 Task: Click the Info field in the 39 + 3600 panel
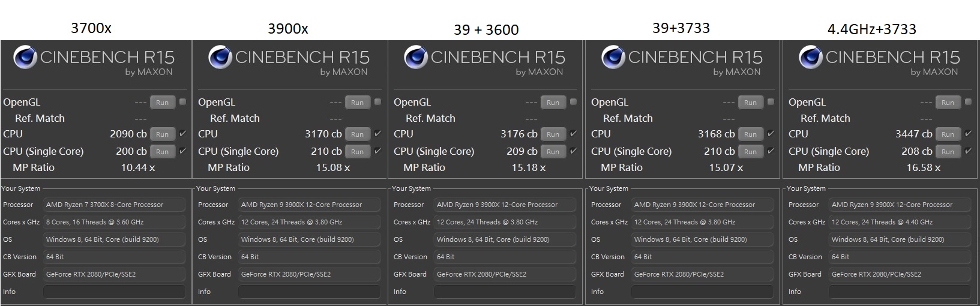(x=505, y=292)
